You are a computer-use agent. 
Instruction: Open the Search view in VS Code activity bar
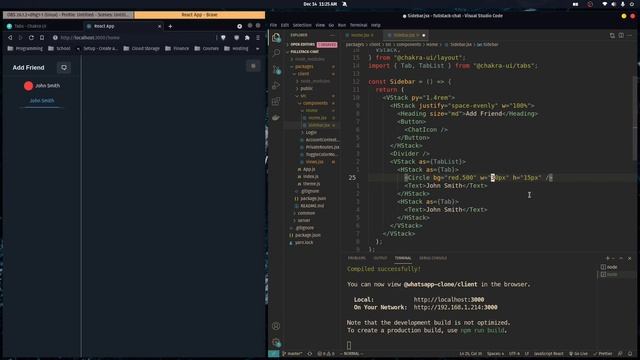click(x=276, y=53)
